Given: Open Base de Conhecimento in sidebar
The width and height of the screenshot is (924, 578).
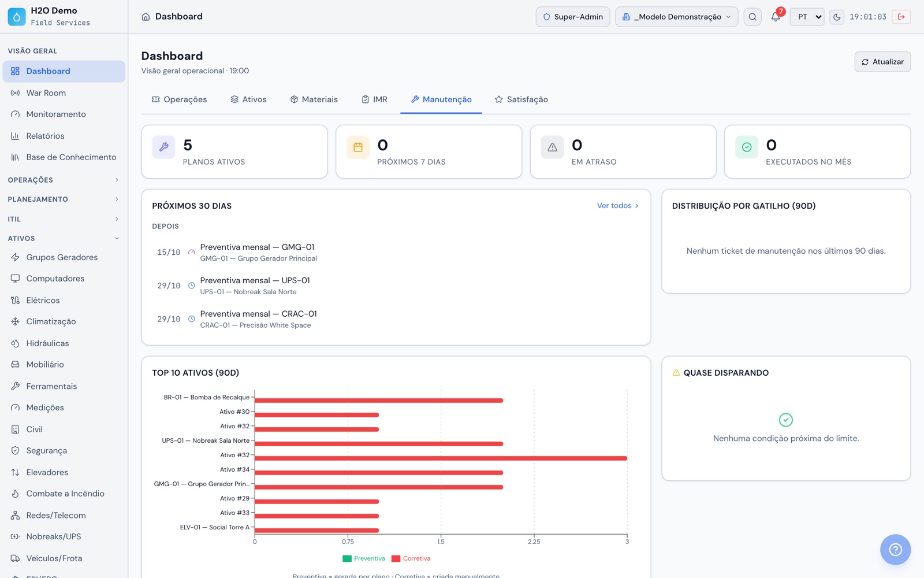Looking at the screenshot, I should 64,157.
